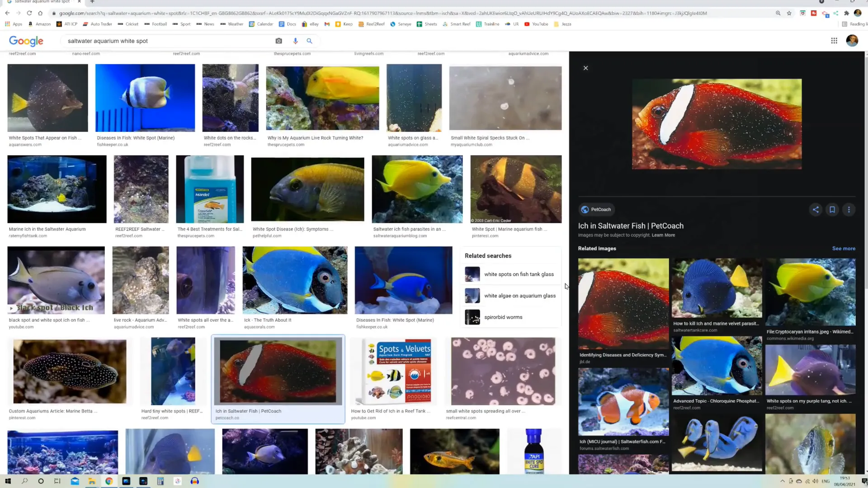This screenshot has width=868, height=488.
Task: Click See more related images
Action: (x=844, y=249)
